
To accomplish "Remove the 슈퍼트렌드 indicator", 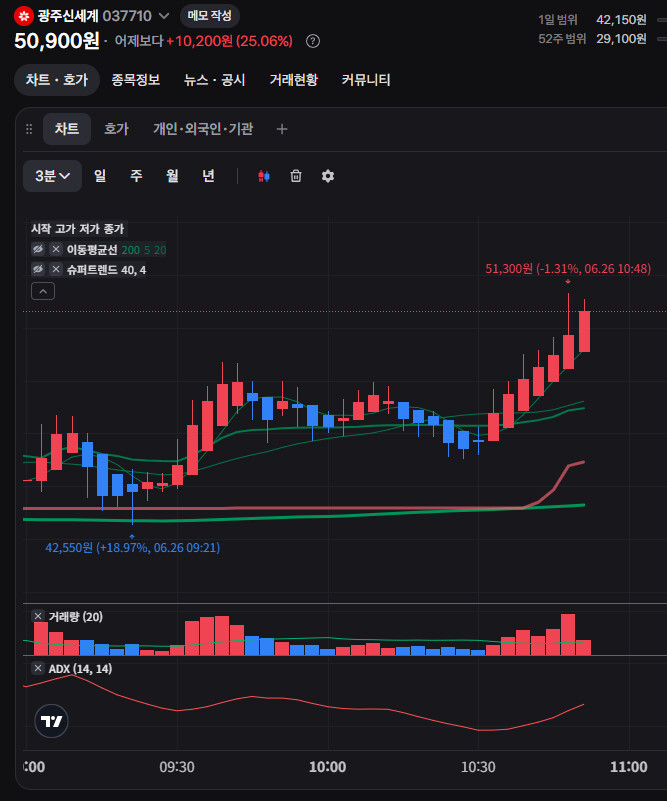I will coord(56,269).
